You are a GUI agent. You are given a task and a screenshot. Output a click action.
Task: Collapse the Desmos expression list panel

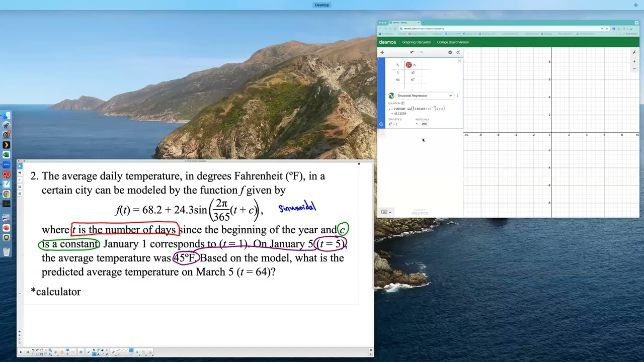[x=458, y=52]
